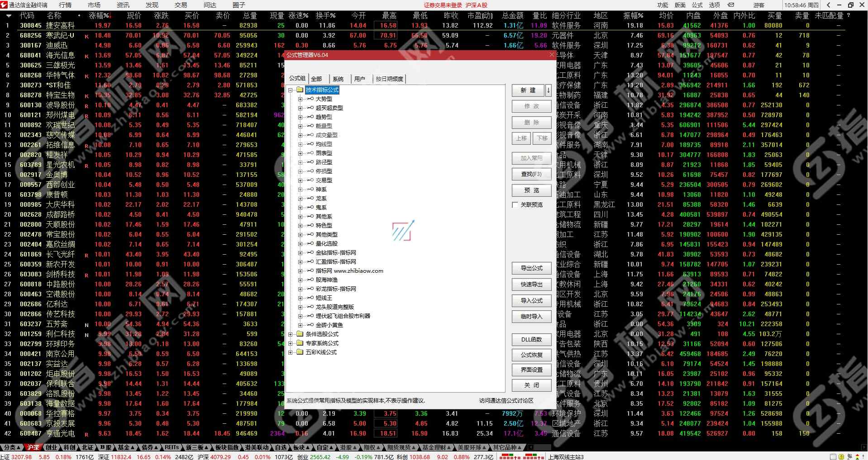
Task: Click the question mark icon after 未匹配量
Action: coord(849,15)
